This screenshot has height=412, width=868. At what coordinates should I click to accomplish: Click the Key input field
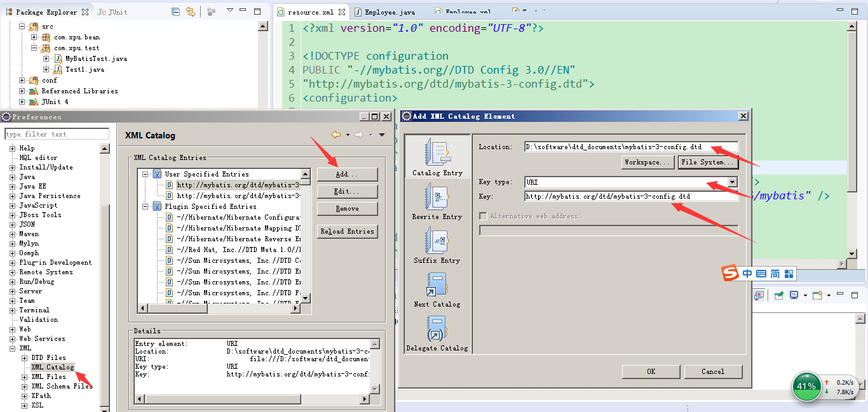[630, 197]
